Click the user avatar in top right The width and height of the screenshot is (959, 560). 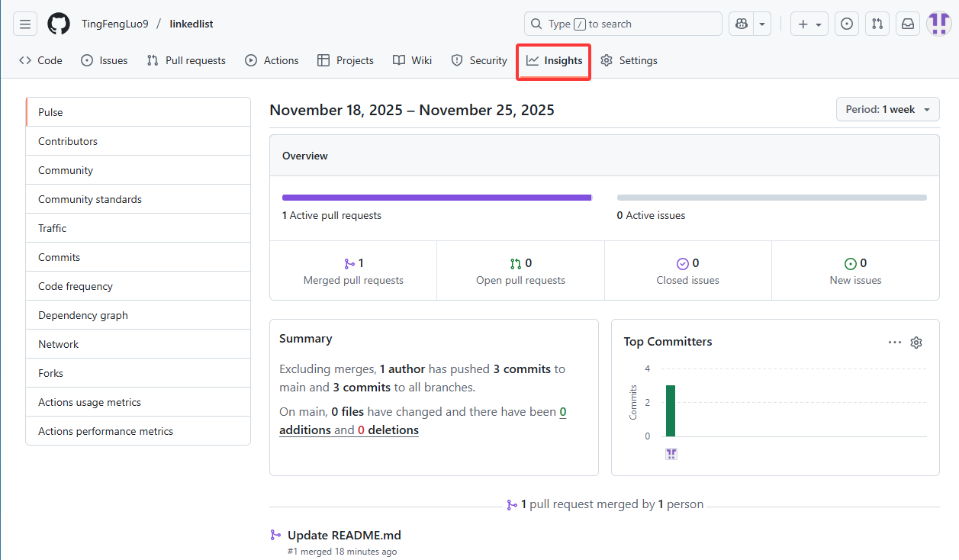[938, 24]
